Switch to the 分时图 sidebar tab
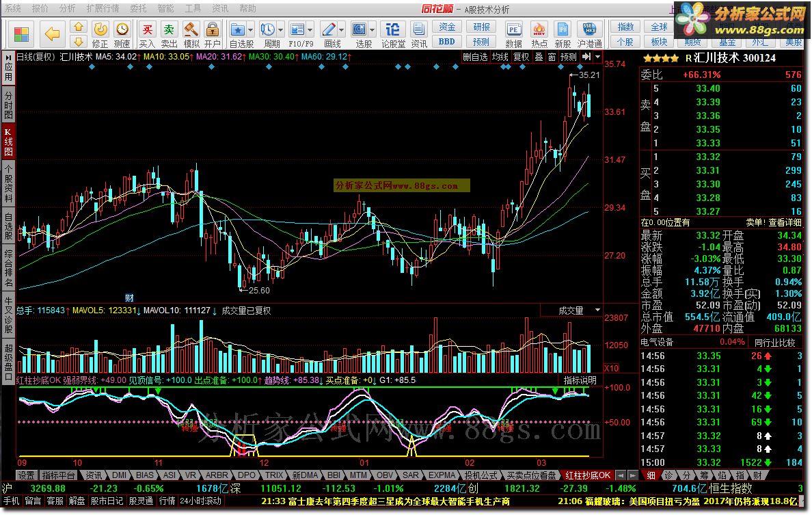The image size is (812, 515). [x=8, y=106]
